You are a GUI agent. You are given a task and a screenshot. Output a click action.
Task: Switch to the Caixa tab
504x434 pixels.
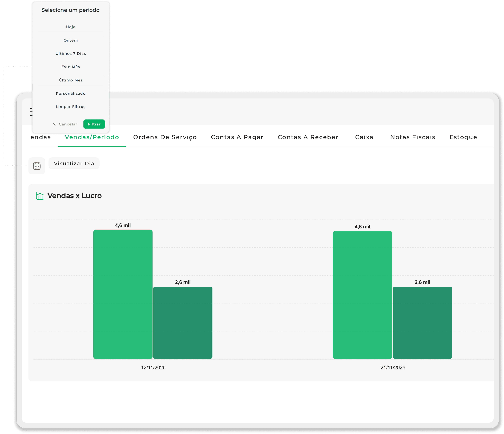click(364, 137)
